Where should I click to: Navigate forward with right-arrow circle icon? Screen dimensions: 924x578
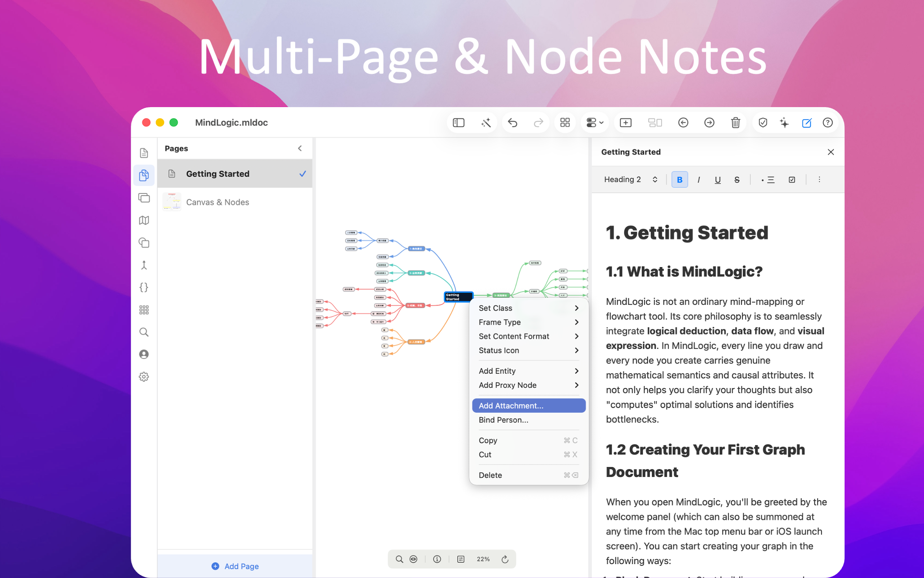[709, 123]
